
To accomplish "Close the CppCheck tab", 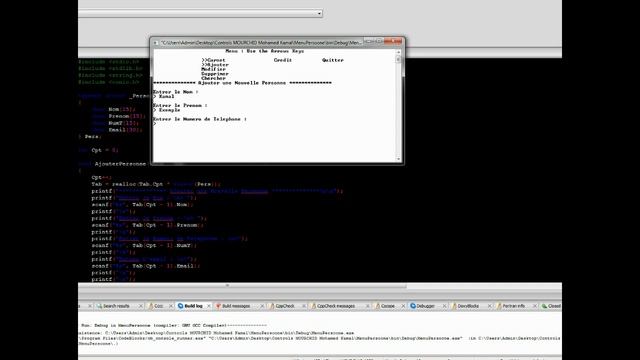I will 304,306.
